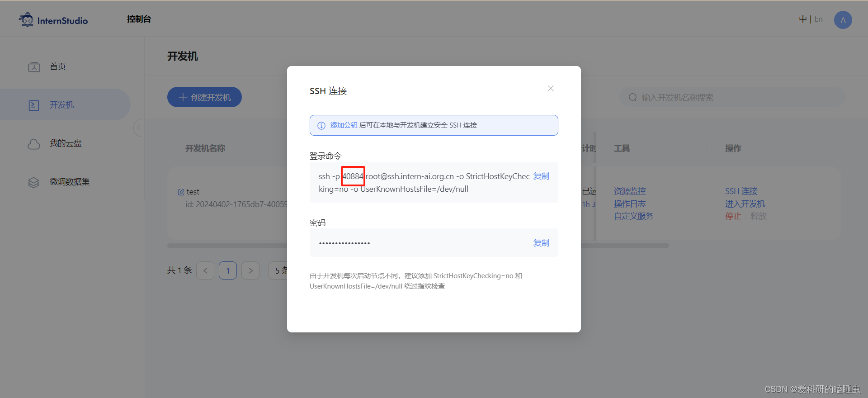Click the 开发机名称 column header

(x=205, y=148)
